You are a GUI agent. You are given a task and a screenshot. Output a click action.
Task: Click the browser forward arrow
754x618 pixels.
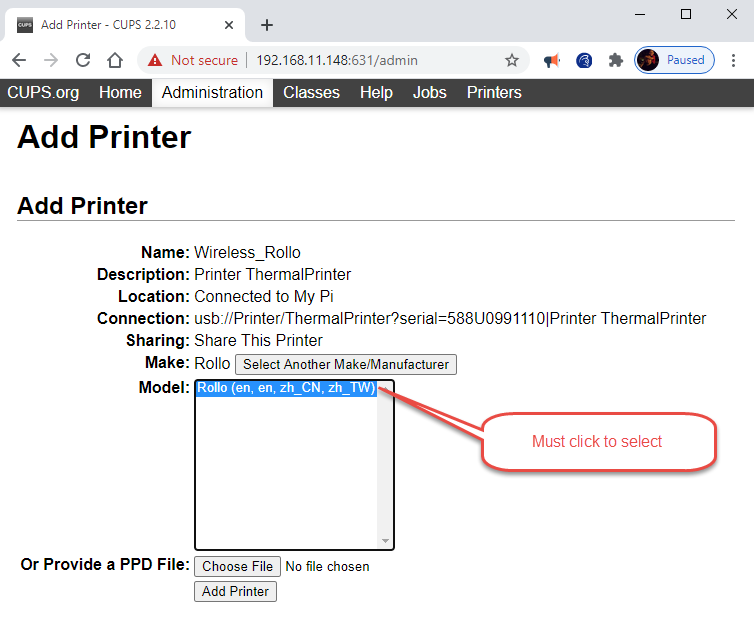point(51,60)
